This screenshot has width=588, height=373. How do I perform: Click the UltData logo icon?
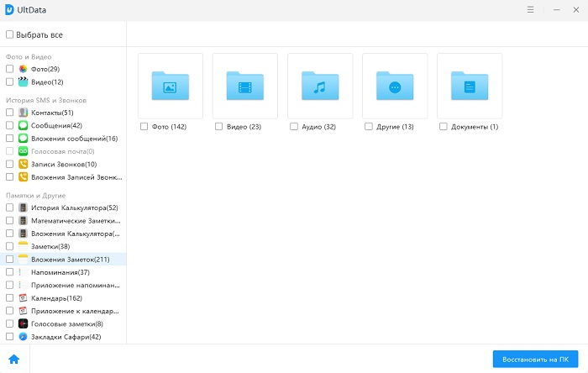tap(9, 10)
